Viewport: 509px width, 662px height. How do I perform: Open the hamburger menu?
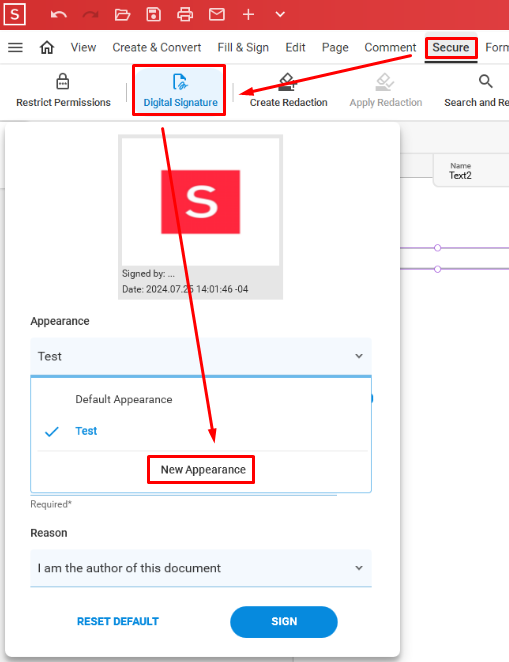point(16,47)
